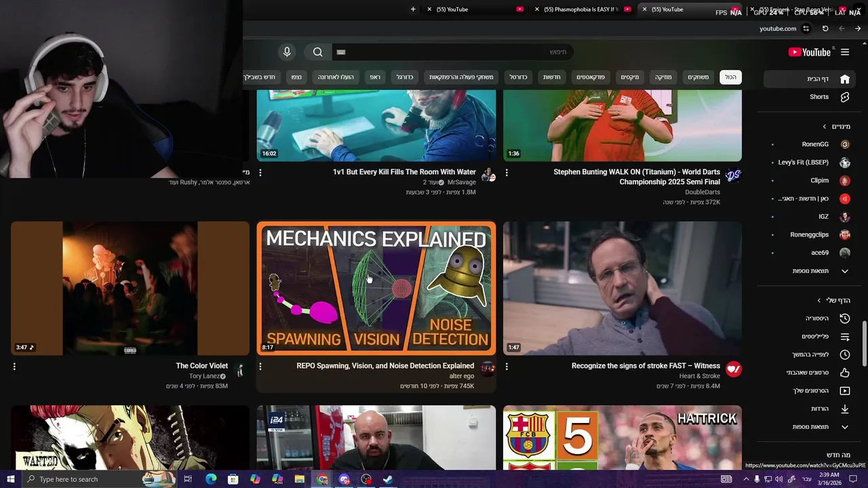The height and width of the screenshot is (488, 868).
Task: Select the נצפו (Watched) filter chip
Action: point(296,77)
